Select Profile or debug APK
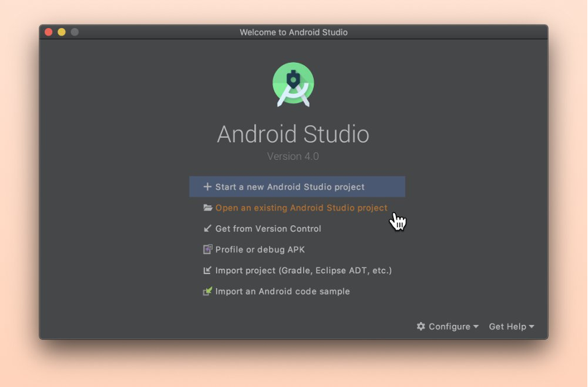This screenshot has width=588, height=387. click(260, 250)
